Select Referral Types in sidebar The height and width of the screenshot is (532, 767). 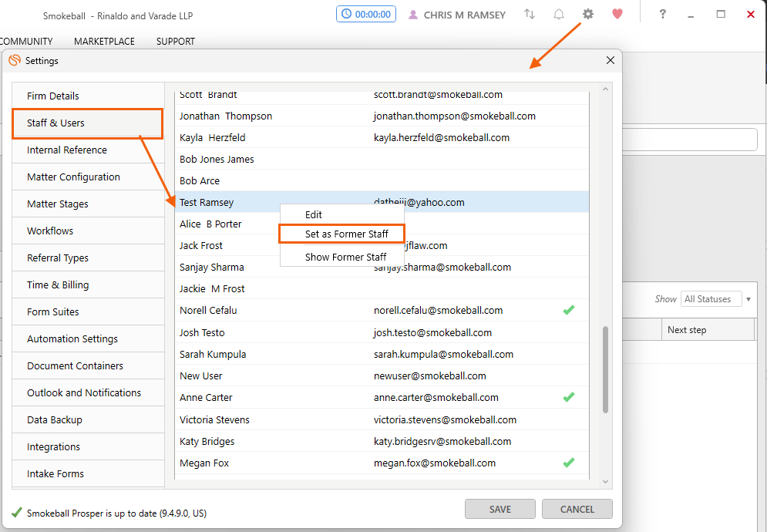[x=88, y=258]
